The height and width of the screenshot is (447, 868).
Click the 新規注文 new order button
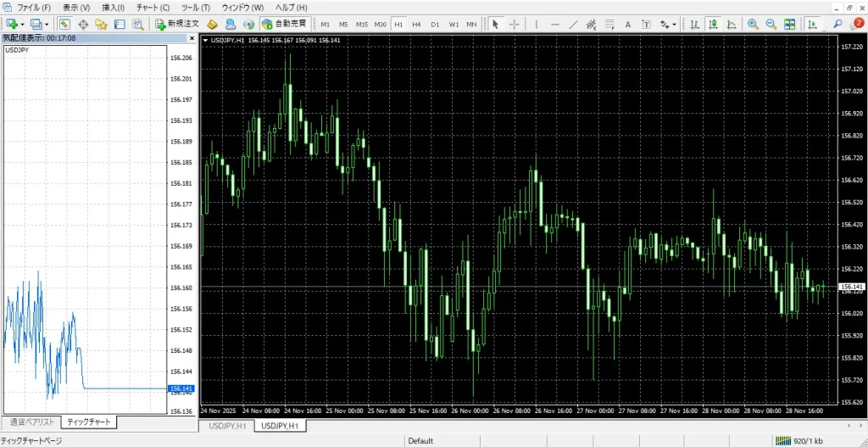(176, 24)
